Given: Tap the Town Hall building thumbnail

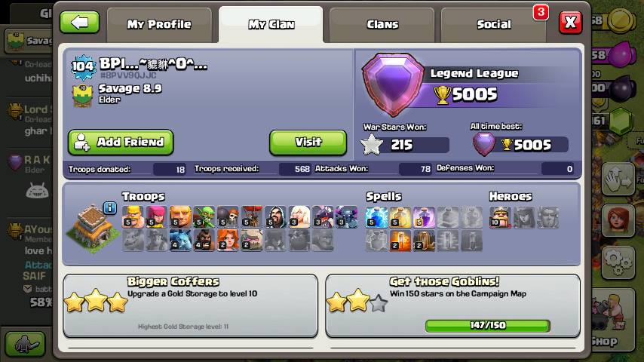Looking at the screenshot, I should tap(93, 229).
